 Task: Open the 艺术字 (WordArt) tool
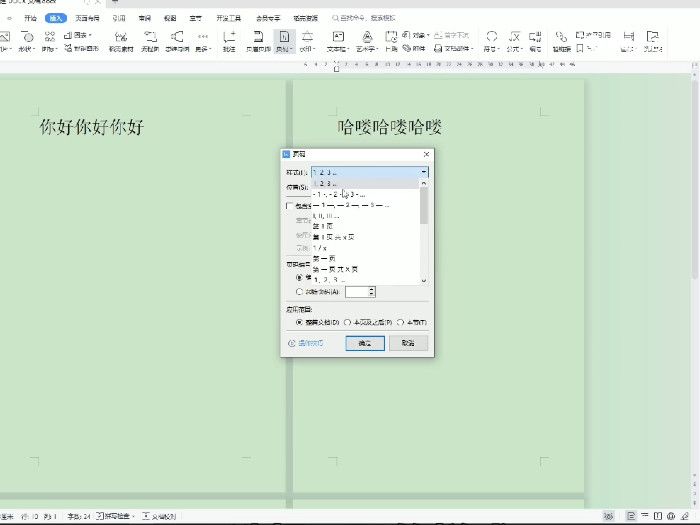(367, 41)
